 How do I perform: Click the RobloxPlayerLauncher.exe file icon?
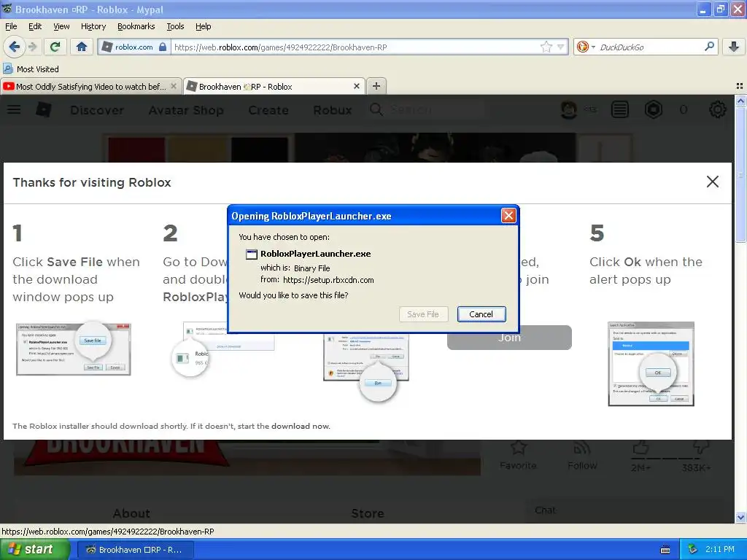coord(251,254)
